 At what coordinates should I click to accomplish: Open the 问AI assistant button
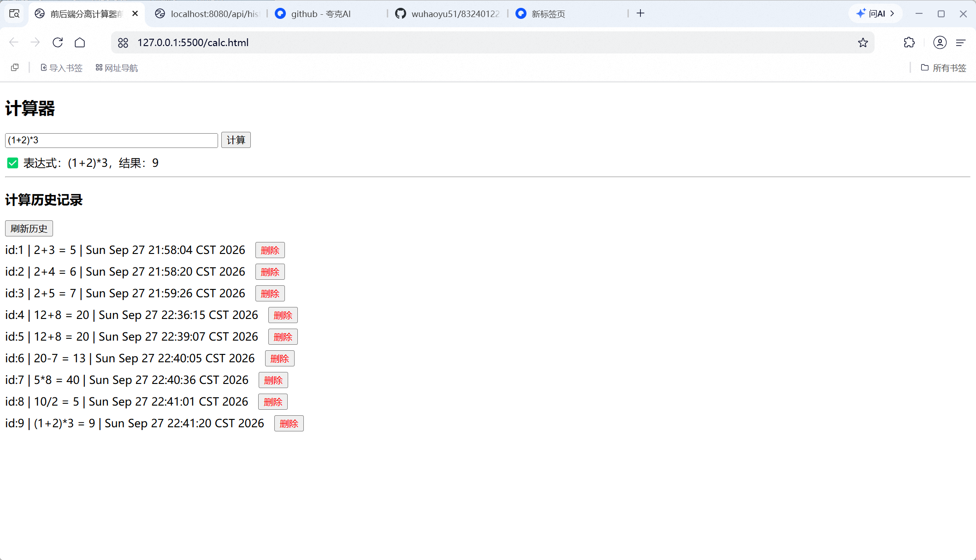(875, 13)
